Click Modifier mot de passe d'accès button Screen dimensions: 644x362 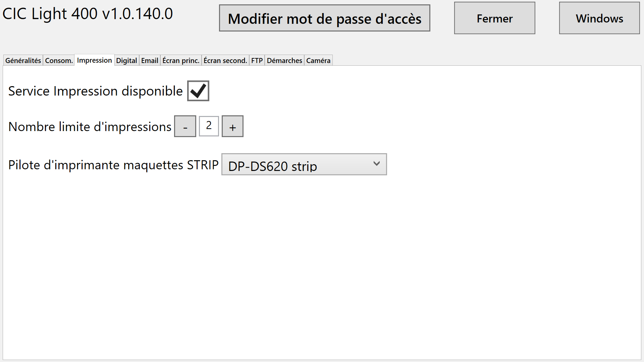(x=324, y=18)
